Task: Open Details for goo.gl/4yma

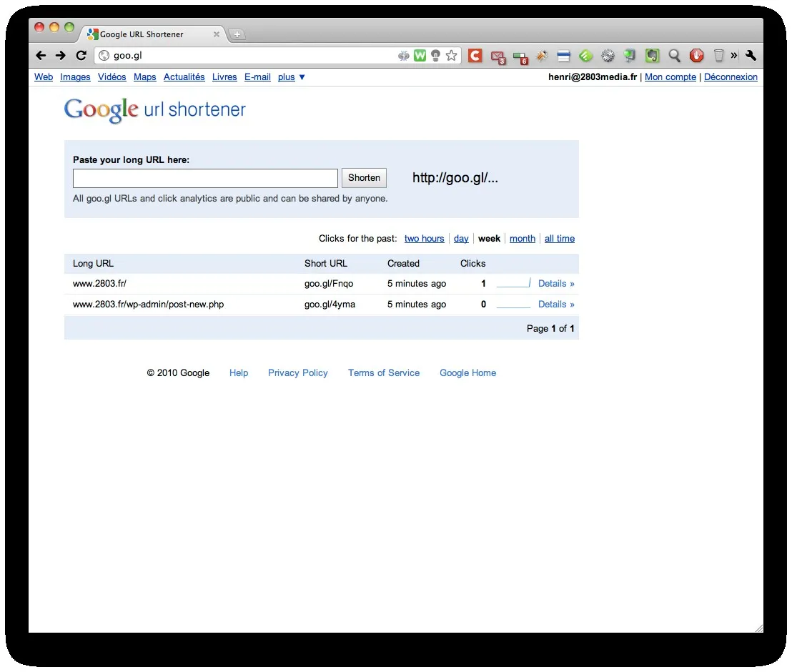Action: tap(556, 304)
